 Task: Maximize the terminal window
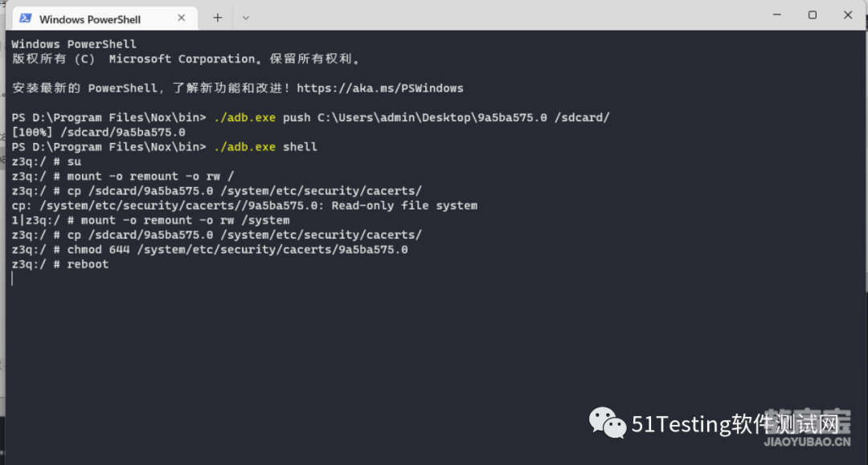click(812, 15)
